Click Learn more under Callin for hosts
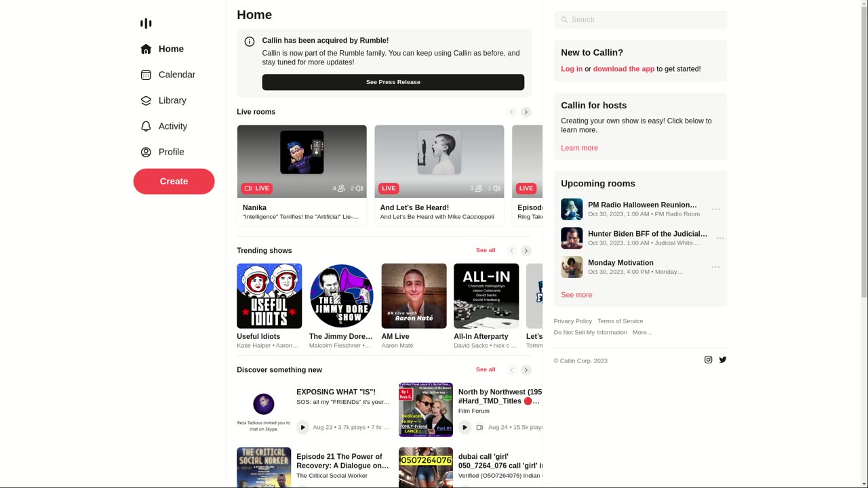Viewport: 868px width, 488px height. (579, 148)
